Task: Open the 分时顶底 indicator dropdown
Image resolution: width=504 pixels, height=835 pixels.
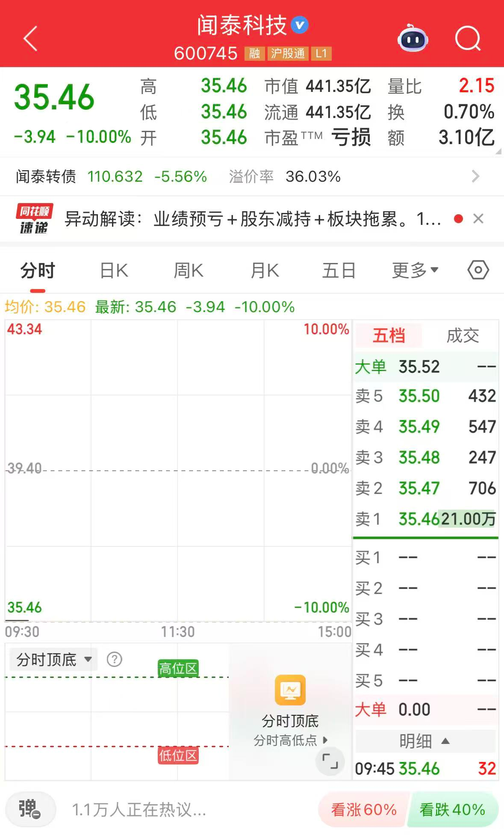Action: 53,659
